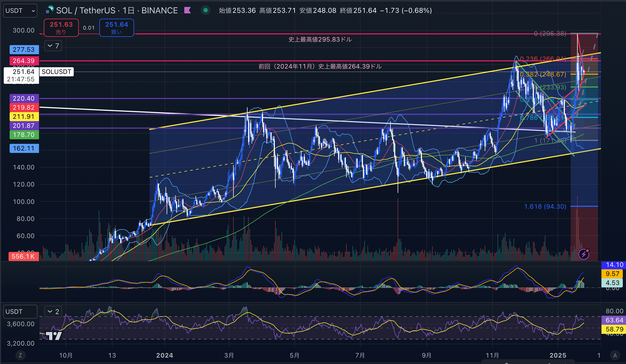Click the 0.01 spread value
626x364 pixels.
[89, 28]
